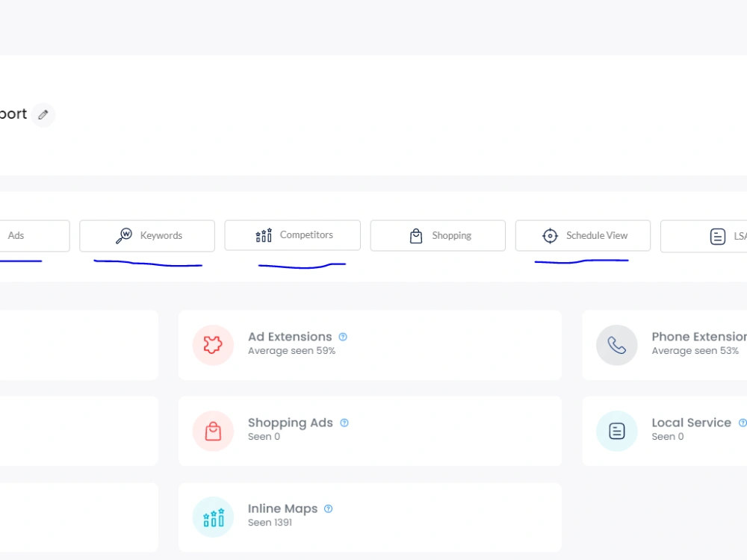Image resolution: width=747 pixels, height=560 pixels.
Task: Switch to the Keywords tab
Action: pos(147,236)
